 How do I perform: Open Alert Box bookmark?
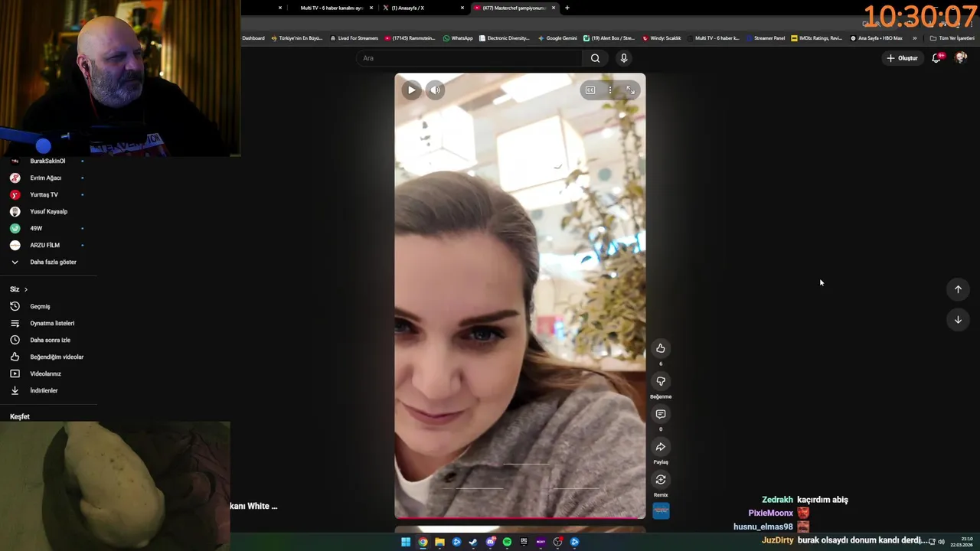click(x=609, y=38)
